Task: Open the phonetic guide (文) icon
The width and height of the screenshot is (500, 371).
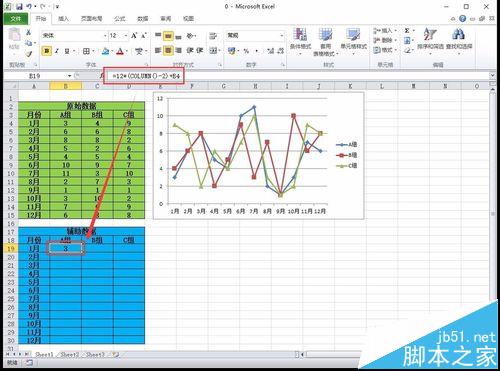Action: coord(138,51)
